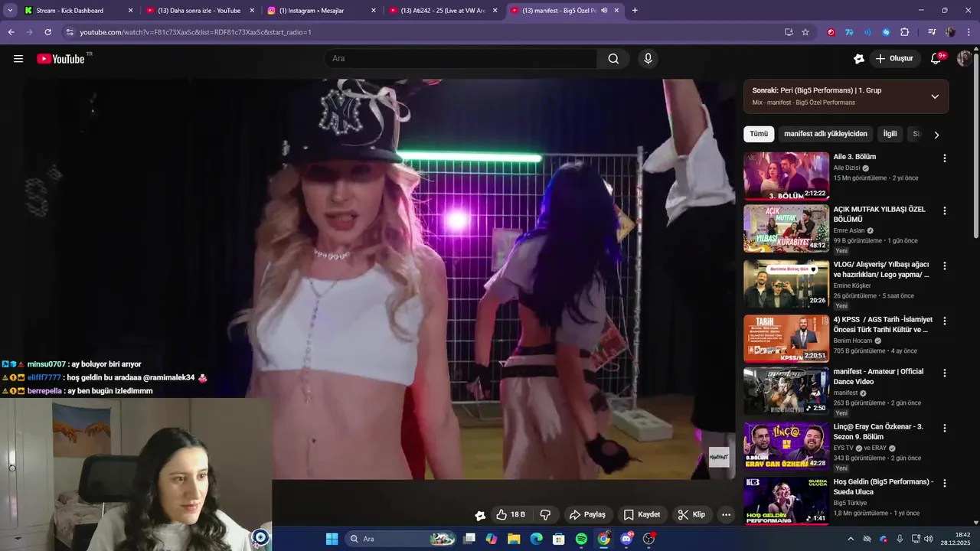The height and width of the screenshot is (551, 980).
Task: Bookmark this page with the star icon
Action: (x=805, y=32)
